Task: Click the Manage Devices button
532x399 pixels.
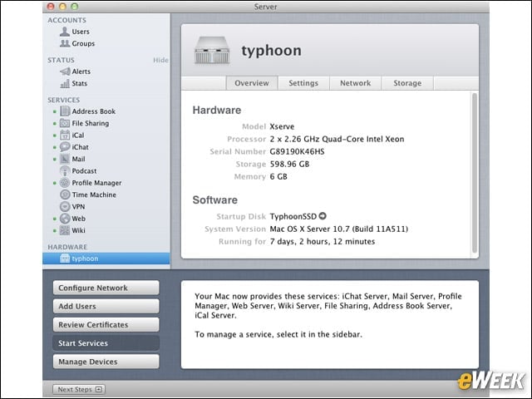Action: 106,362
